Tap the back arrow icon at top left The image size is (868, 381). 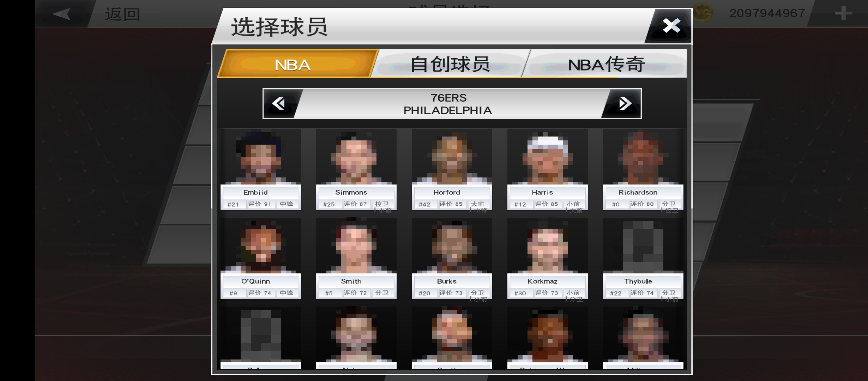click(x=62, y=14)
